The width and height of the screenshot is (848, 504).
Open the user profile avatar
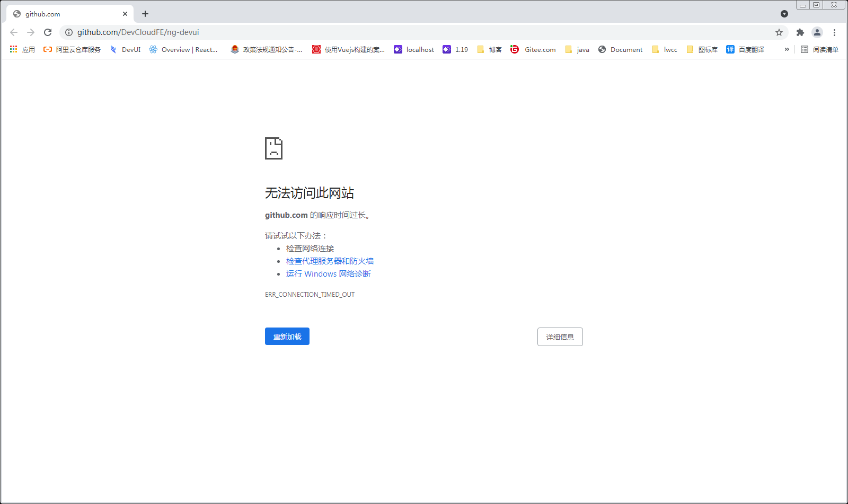pyautogui.click(x=817, y=32)
